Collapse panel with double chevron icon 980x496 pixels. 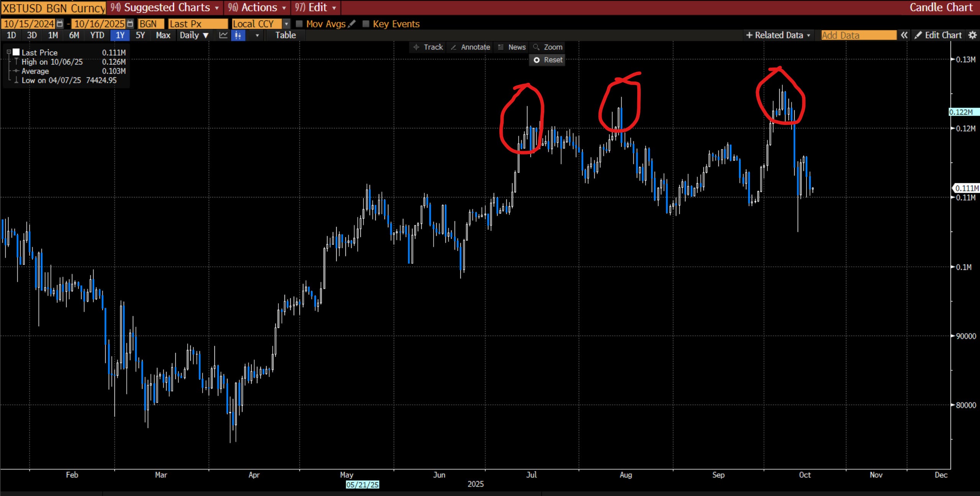(x=904, y=35)
